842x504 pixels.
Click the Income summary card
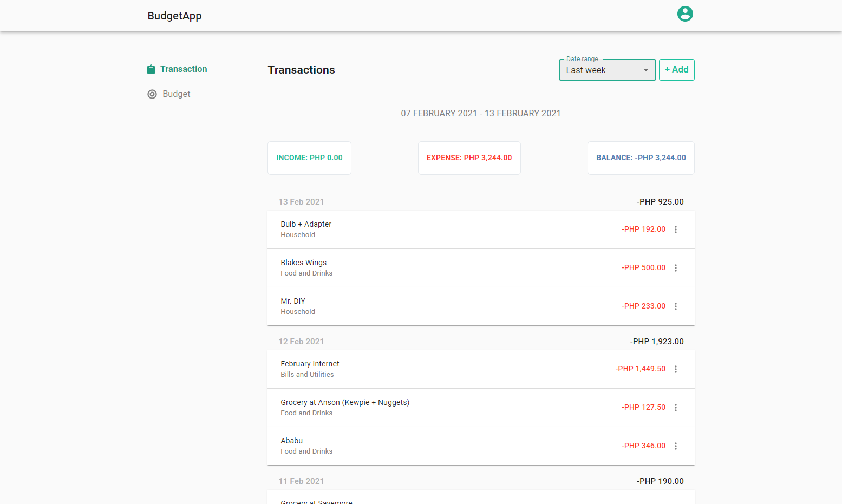[x=309, y=158]
